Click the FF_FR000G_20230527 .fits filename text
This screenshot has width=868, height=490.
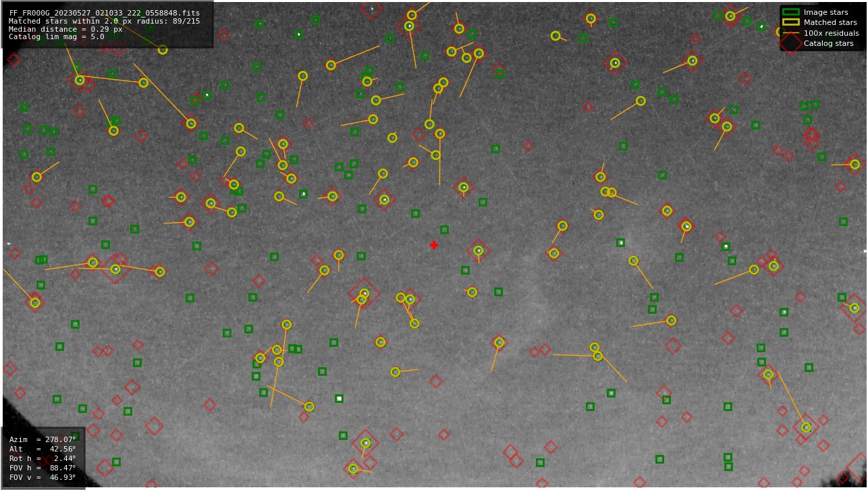coord(105,13)
